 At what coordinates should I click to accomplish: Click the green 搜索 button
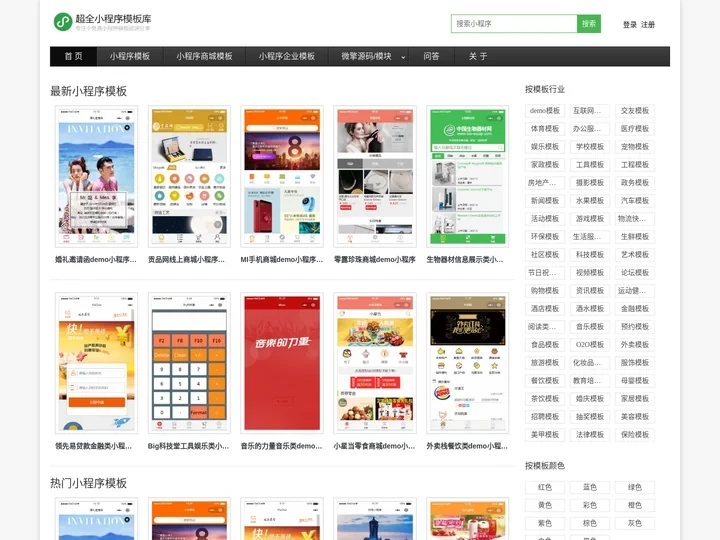[x=589, y=23]
